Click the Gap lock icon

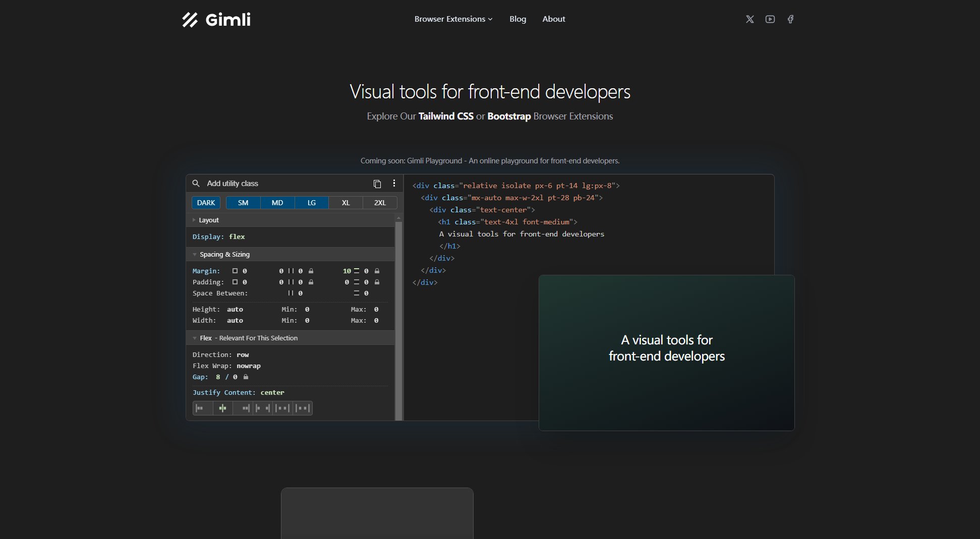246,377
